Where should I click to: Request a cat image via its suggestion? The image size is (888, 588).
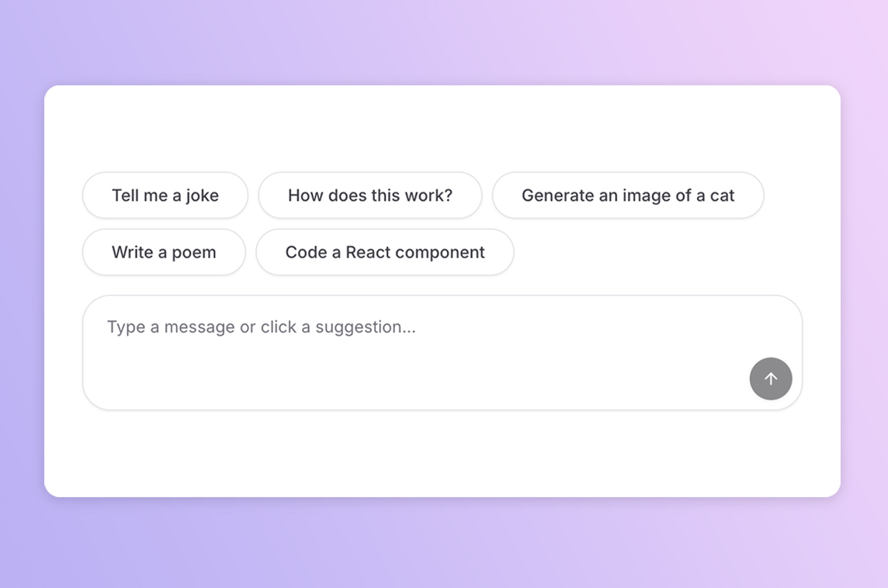pos(628,195)
